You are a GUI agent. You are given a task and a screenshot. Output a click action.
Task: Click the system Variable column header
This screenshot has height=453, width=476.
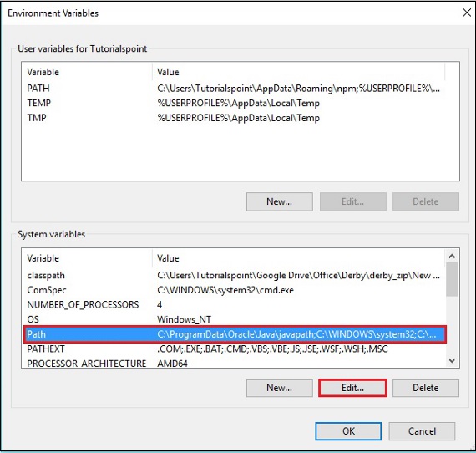point(87,258)
